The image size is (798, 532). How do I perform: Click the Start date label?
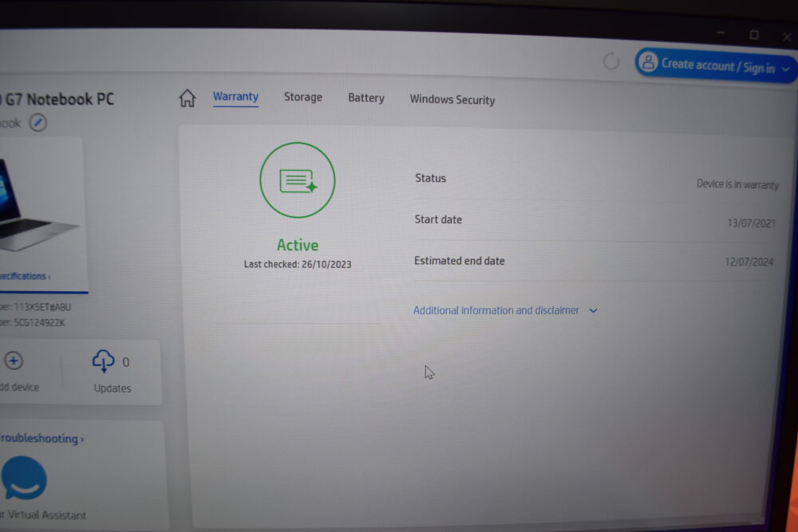click(x=438, y=219)
